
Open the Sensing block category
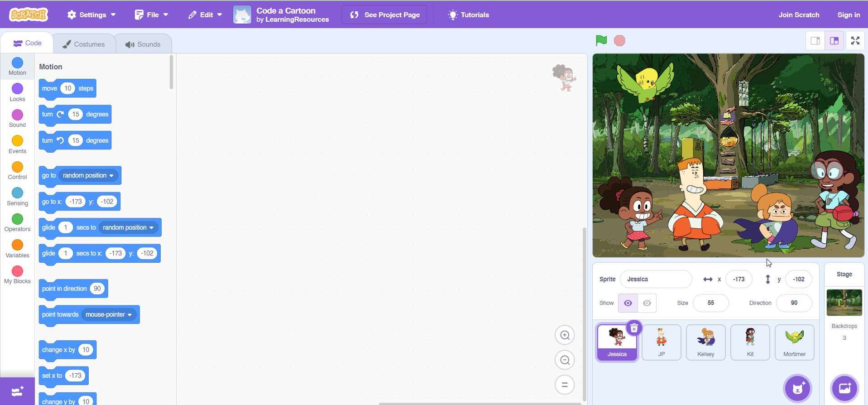[x=17, y=197]
